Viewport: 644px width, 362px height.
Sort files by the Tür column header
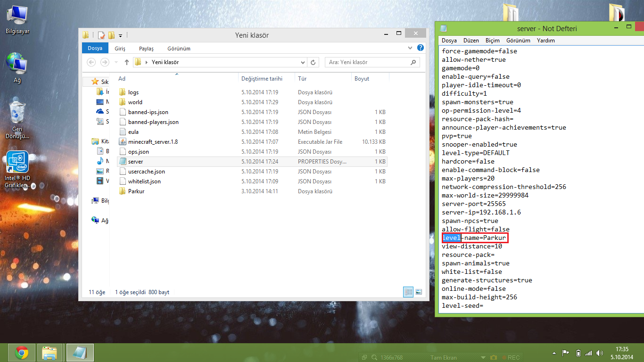click(x=323, y=79)
